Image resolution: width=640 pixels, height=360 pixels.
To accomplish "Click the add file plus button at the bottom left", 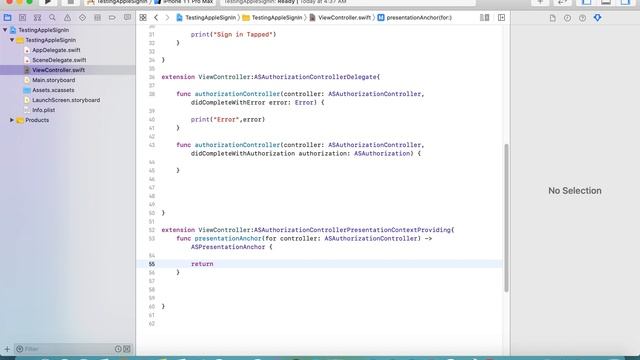I will point(7,349).
